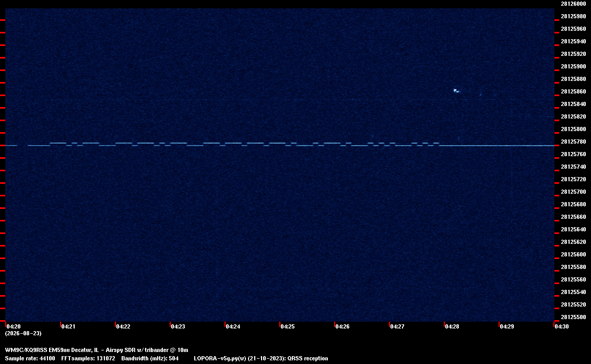This screenshot has height=364, width=591.
Task: Click frequency label 28125820
Action: (573, 116)
